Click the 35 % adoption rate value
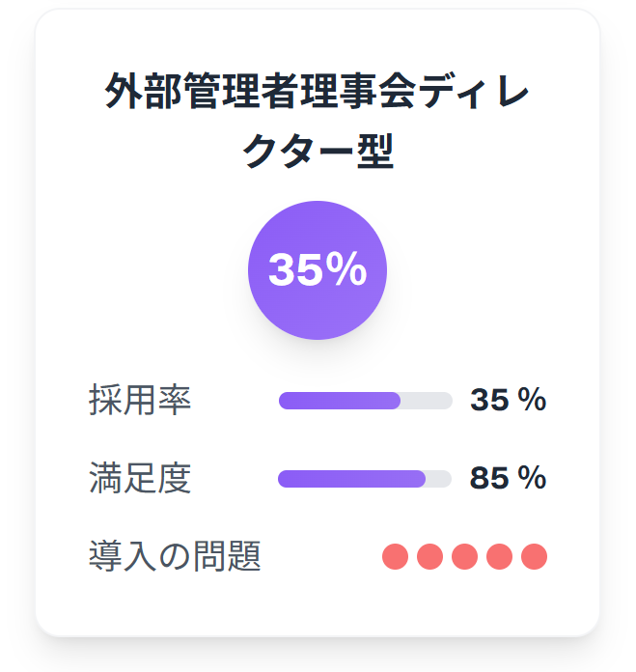 pos(508,400)
